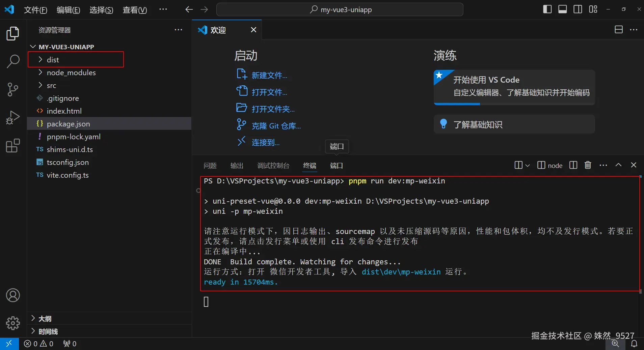Open the 选择(S) menu

point(101,10)
